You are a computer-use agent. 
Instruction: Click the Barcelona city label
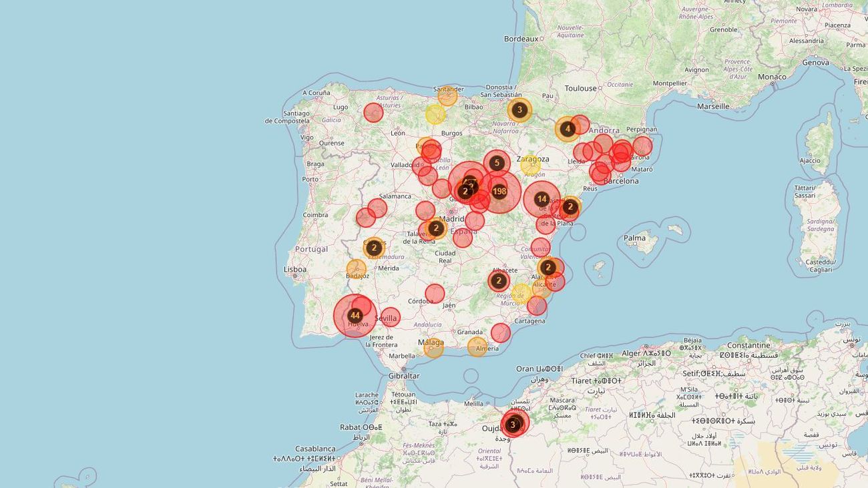(621, 181)
